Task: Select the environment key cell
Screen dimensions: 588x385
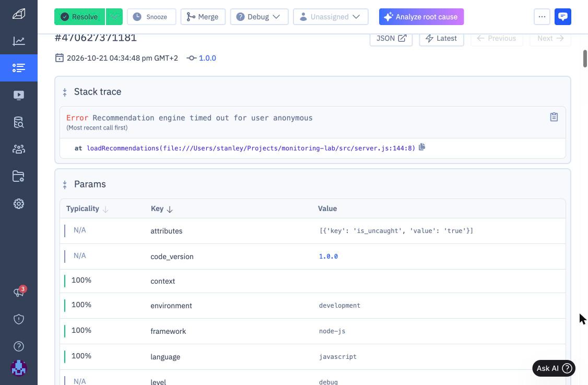Action: point(171,306)
